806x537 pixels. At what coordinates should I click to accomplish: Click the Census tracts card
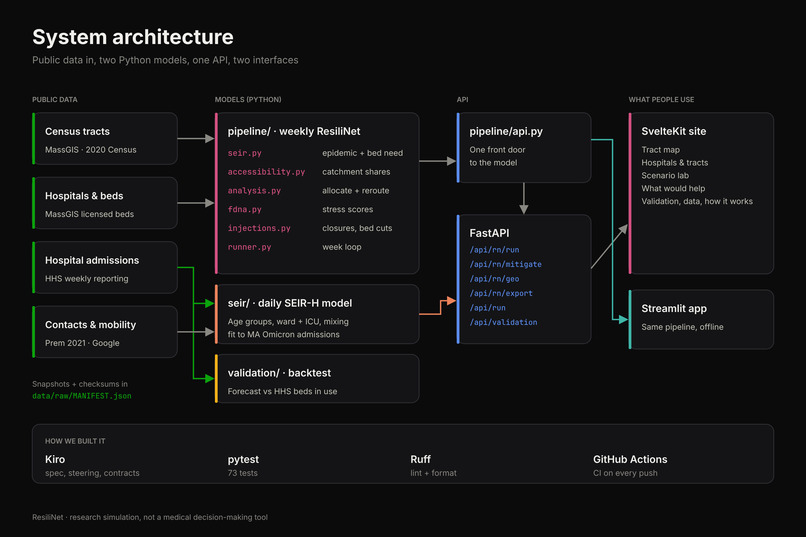click(x=105, y=139)
